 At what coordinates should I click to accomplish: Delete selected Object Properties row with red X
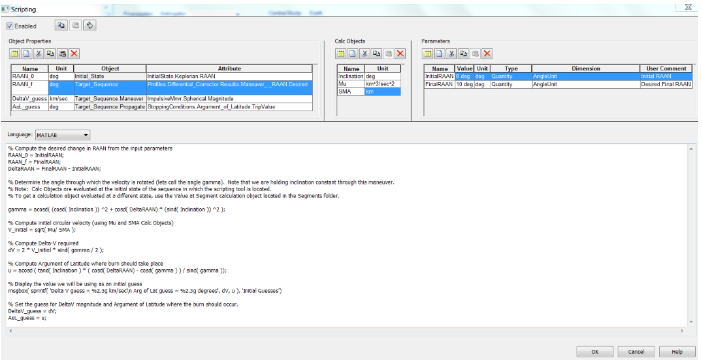click(74, 54)
